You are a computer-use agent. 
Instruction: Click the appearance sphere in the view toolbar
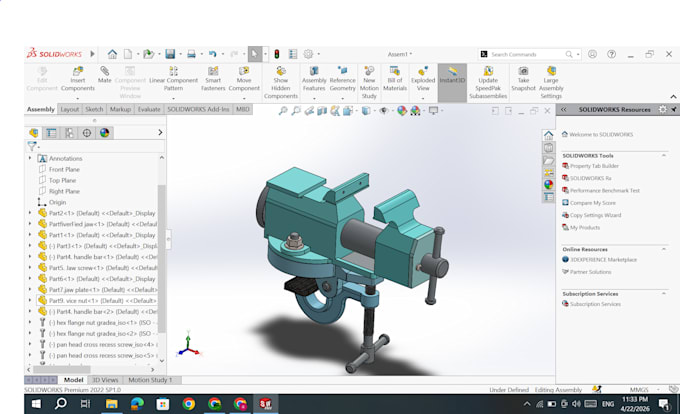[x=402, y=111]
